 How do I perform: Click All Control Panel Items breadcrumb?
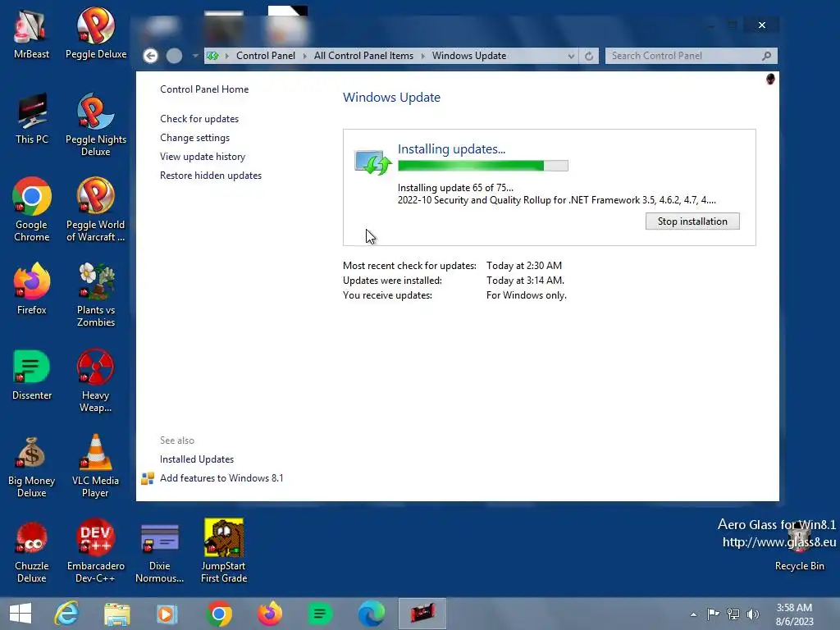point(363,56)
